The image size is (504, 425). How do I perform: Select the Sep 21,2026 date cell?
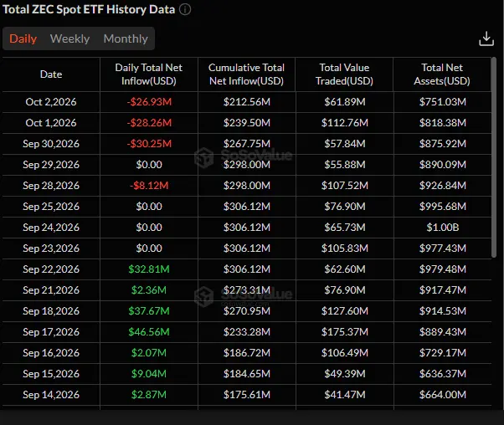pos(51,289)
